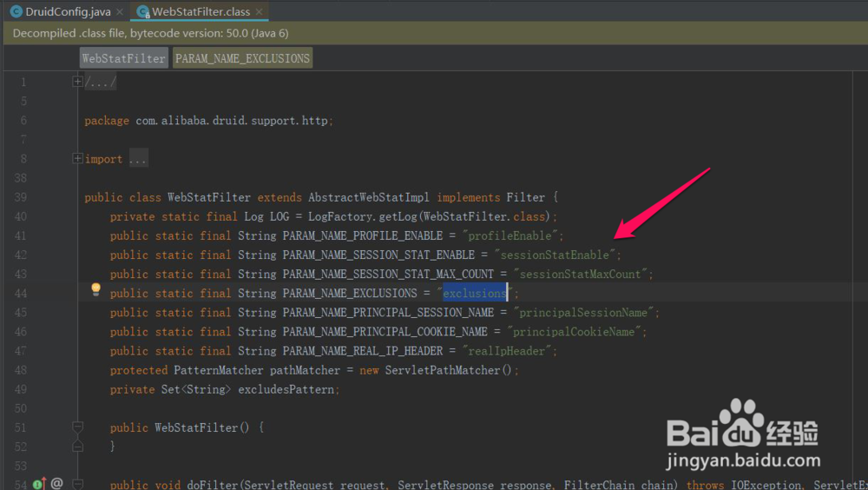Click the folded '/.../' comment placeholder

point(100,83)
